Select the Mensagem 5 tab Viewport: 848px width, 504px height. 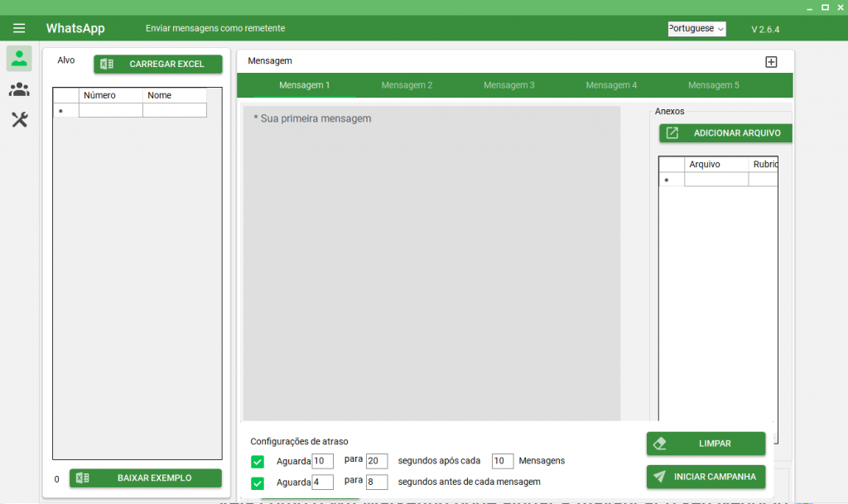pyautogui.click(x=713, y=85)
